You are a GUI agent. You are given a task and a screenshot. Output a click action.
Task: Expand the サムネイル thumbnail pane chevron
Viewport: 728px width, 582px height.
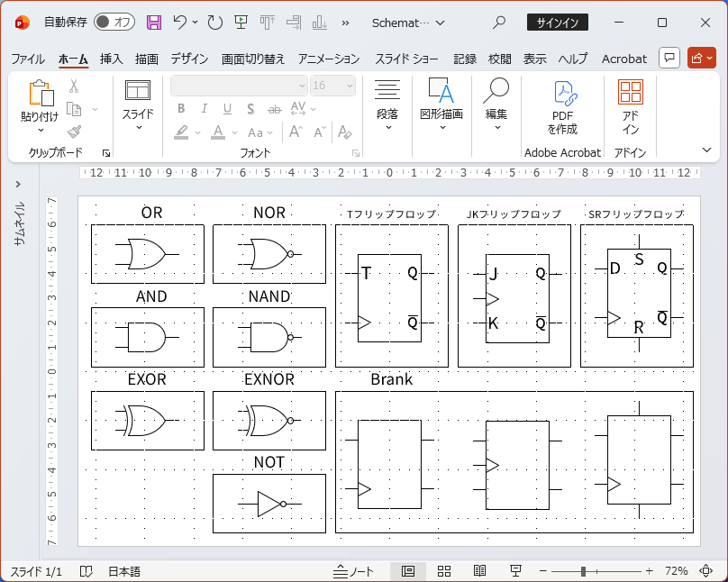click(18, 185)
